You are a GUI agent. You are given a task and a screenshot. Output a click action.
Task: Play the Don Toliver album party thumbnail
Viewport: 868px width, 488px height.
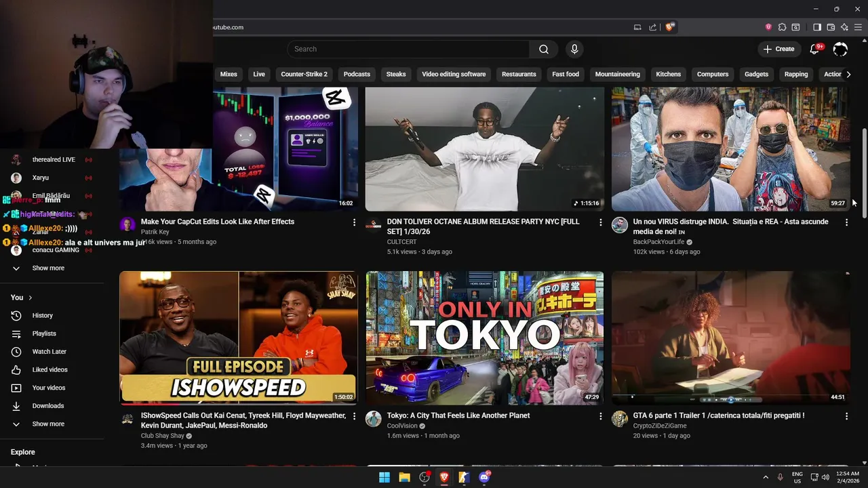click(484, 149)
